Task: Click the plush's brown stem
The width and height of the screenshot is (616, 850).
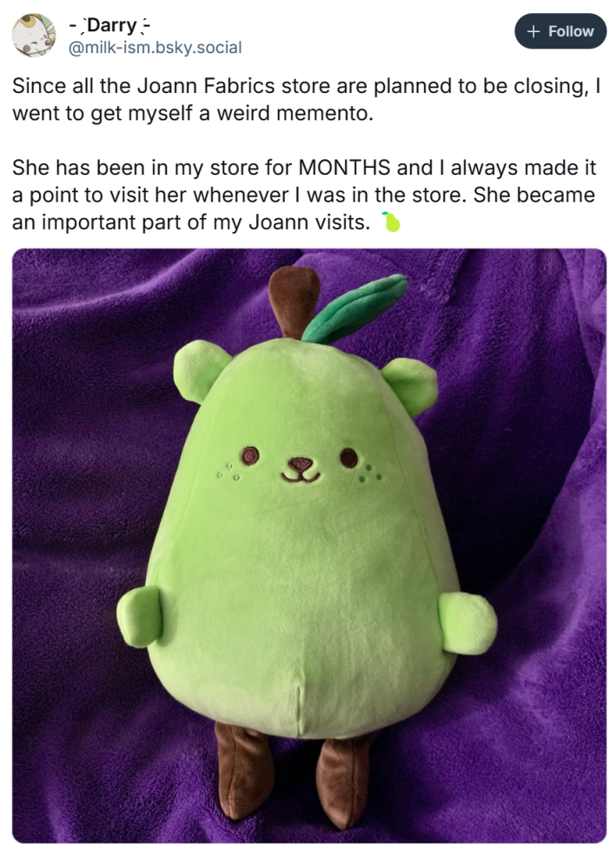Action: tap(292, 302)
